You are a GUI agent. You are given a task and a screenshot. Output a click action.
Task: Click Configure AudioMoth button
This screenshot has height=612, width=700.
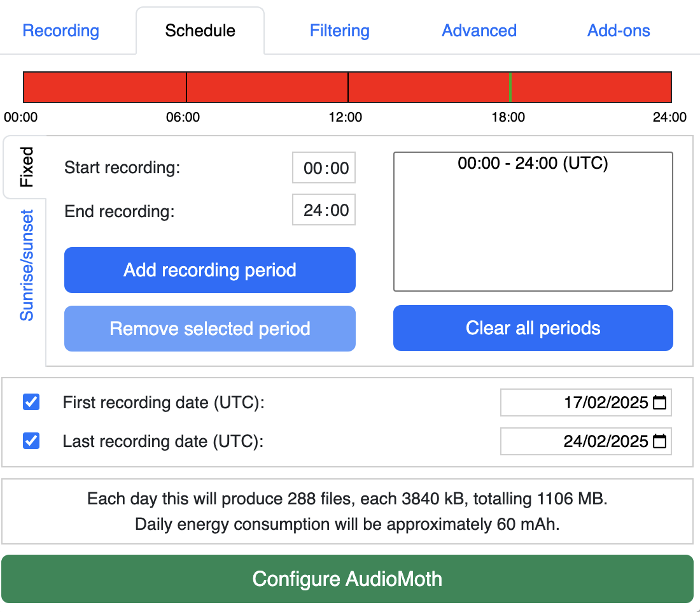click(347, 579)
